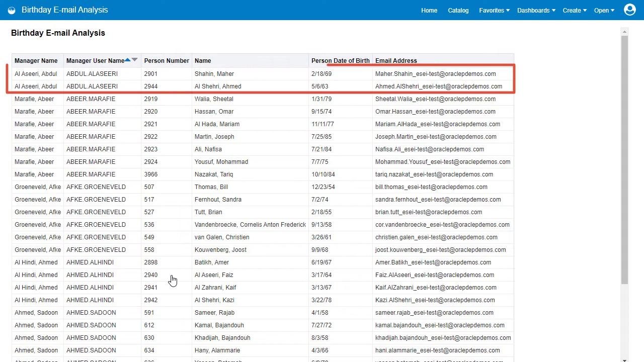
Task: Select the name Fernhout, Sandra
Action: (x=218, y=200)
